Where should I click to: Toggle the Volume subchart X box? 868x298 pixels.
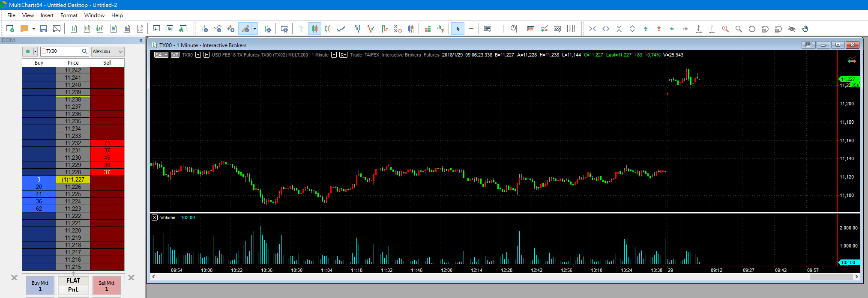155,218
